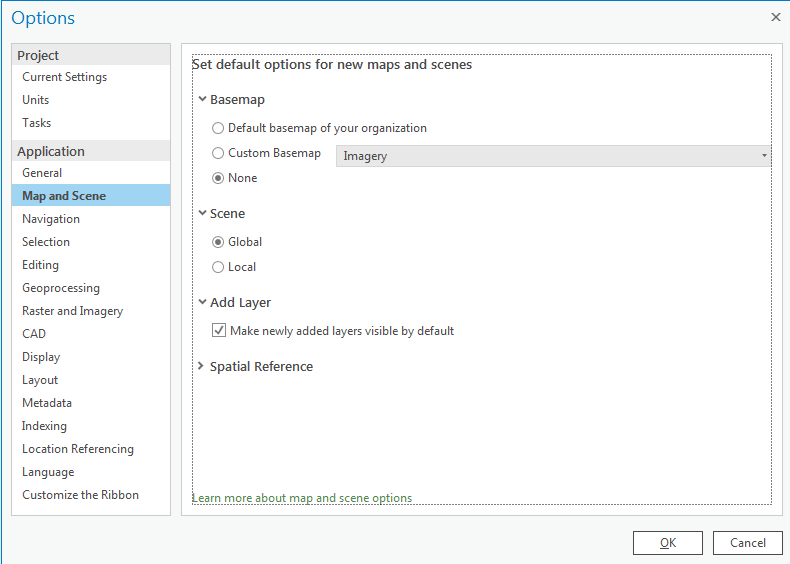The width and height of the screenshot is (790, 564).
Task: Select Default basemap of your organization
Action: (218, 128)
